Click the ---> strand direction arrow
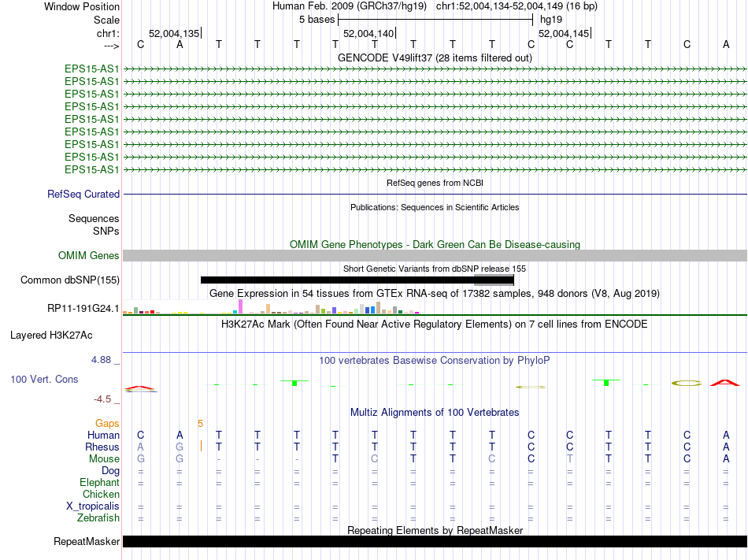 pyautogui.click(x=111, y=46)
